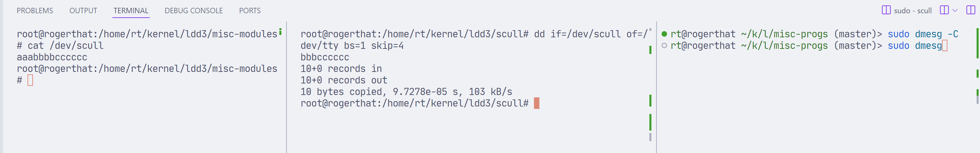
Task: Click the divider between left and middle terminals
Action: click(x=286, y=88)
